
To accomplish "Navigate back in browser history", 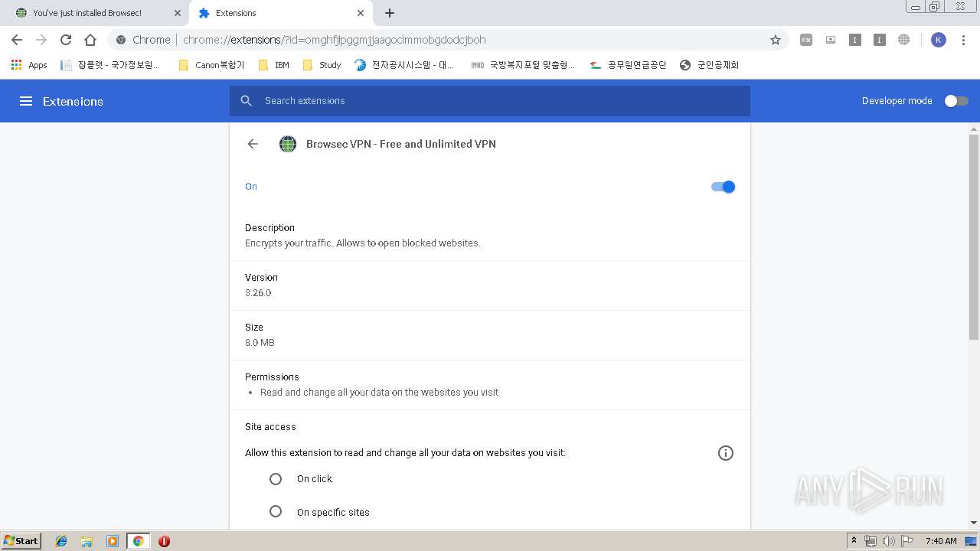I will (x=17, y=40).
